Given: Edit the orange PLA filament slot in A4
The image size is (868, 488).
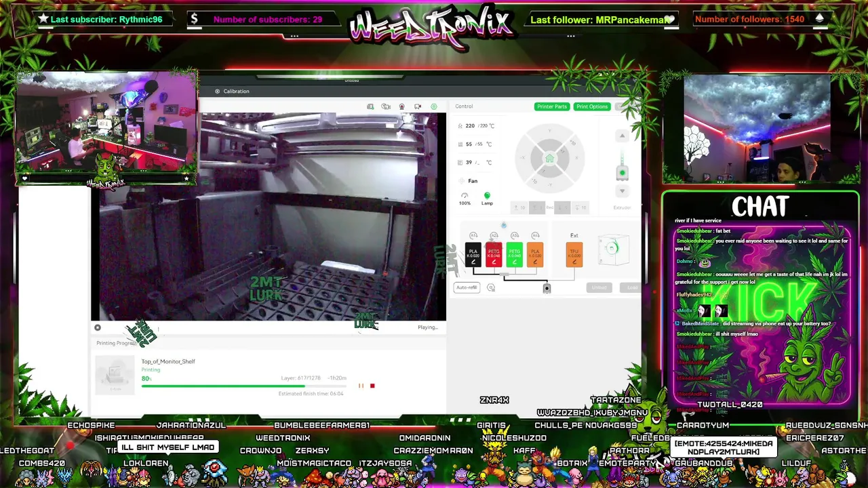Looking at the screenshot, I should point(535,254).
